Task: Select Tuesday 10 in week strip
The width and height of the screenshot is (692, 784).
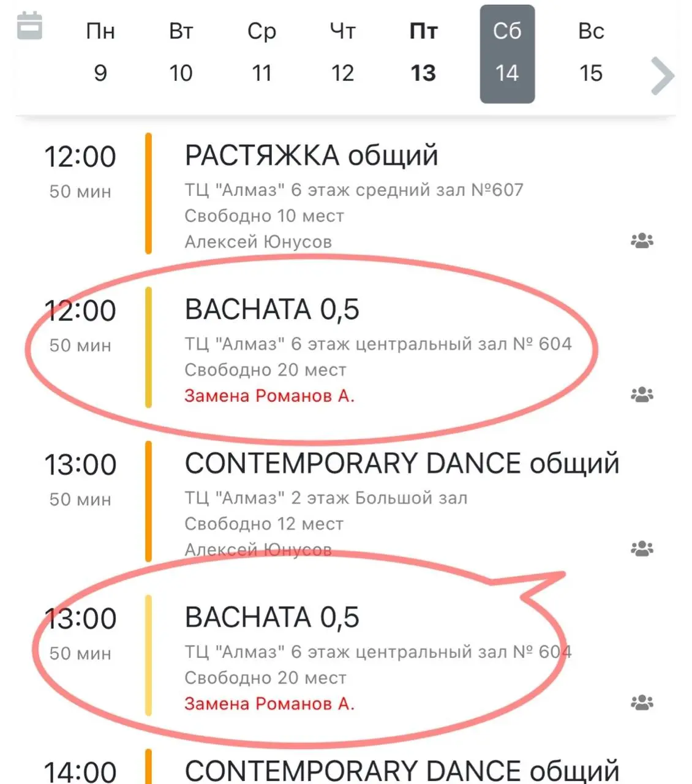Action: 181,53
